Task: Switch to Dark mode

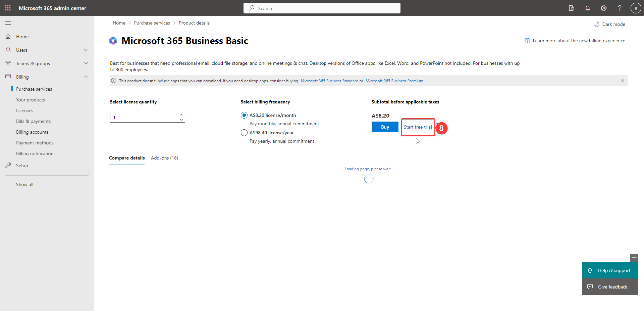Action: click(610, 24)
